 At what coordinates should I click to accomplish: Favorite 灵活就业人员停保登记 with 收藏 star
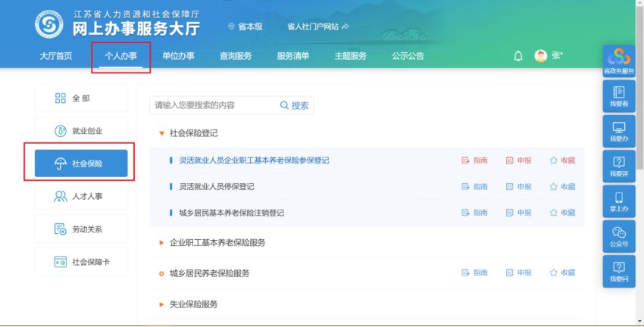pos(562,186)
